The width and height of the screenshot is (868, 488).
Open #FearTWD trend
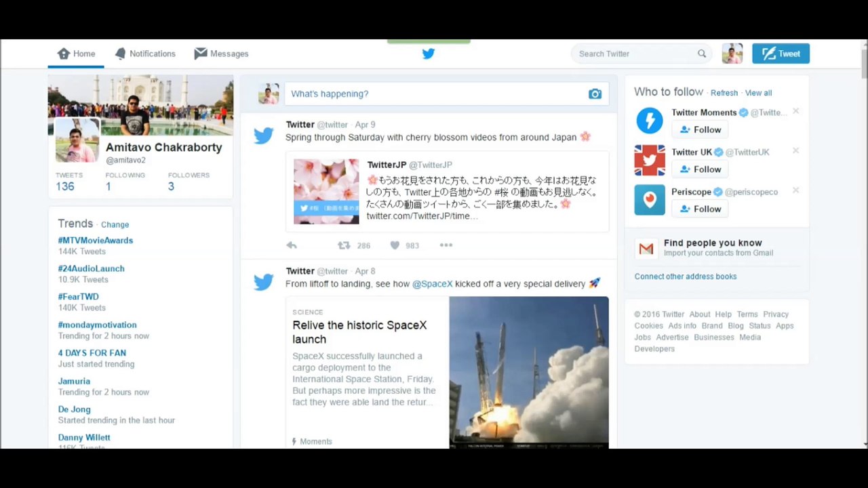pos(79,296)
